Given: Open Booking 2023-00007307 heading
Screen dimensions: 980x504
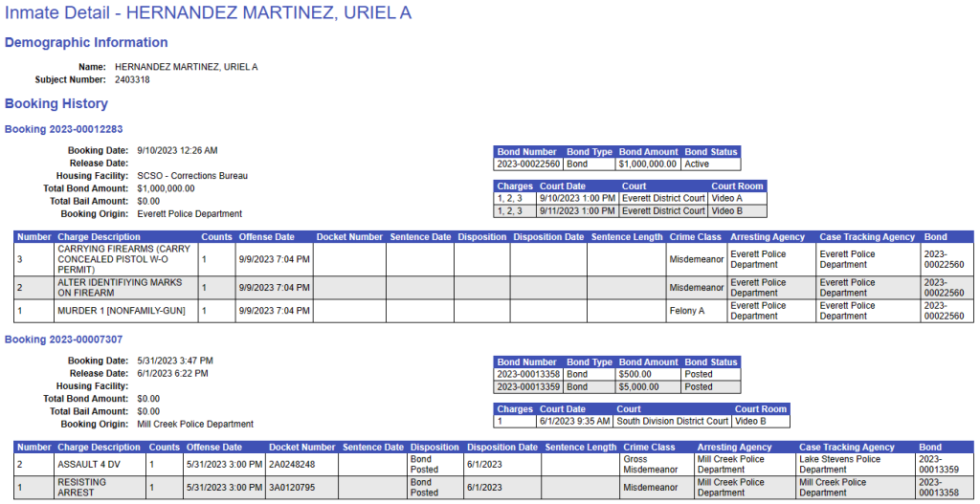Looking at the screenshot, I should tap(64, 340).
